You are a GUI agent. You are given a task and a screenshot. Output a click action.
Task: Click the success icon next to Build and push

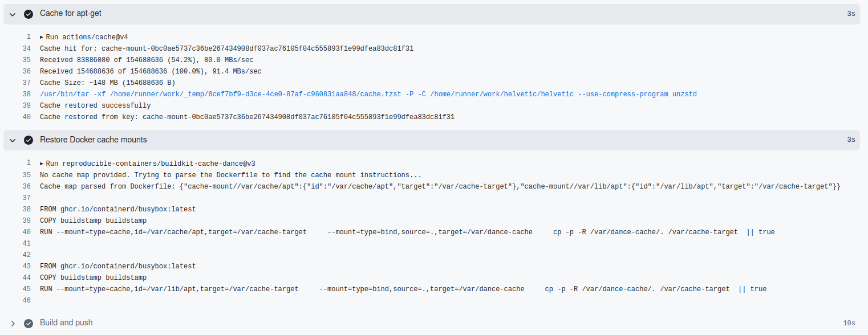coord(29,322)
